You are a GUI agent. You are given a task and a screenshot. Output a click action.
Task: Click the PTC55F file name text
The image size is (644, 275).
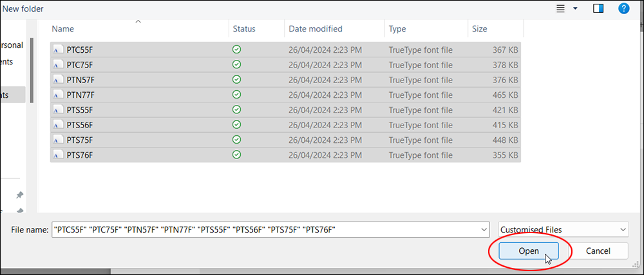(x=80, y=50)
